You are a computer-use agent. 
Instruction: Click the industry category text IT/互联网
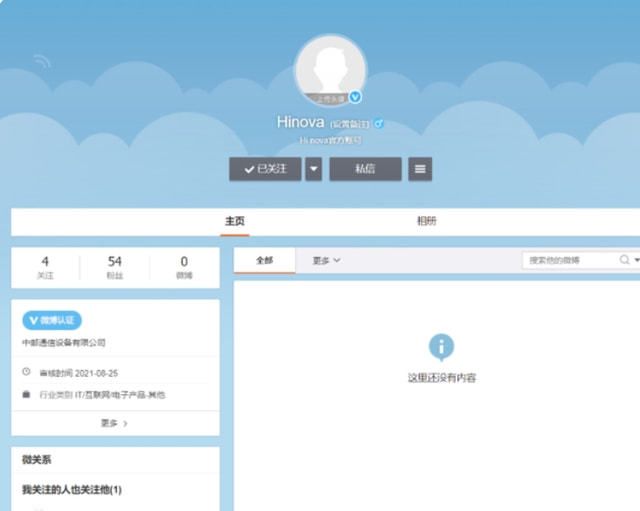[x=120, y=395]
